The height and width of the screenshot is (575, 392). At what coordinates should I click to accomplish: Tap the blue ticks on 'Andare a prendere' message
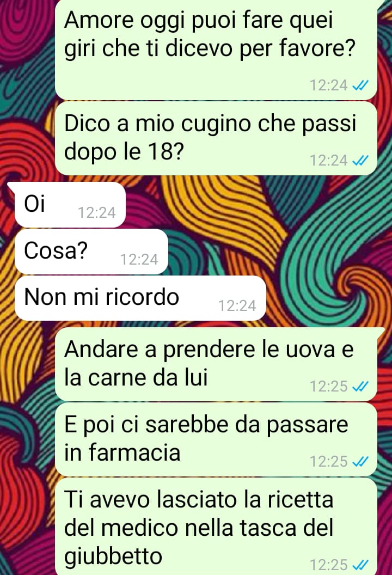coord(360,386)
